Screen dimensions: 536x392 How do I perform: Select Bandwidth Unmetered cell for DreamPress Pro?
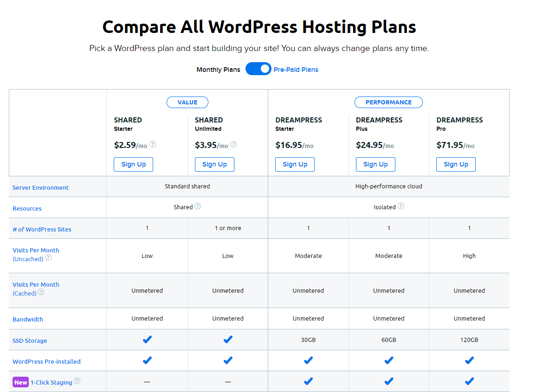coord(469,318)
